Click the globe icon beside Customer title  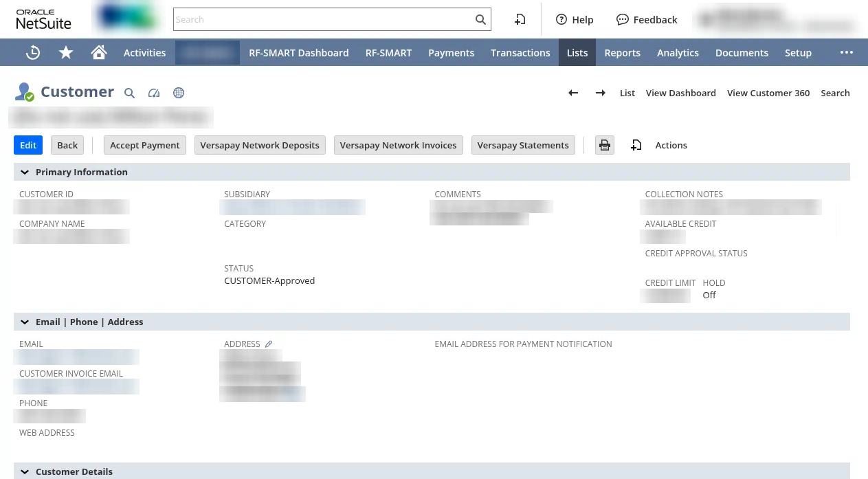(x=179, y=93)
